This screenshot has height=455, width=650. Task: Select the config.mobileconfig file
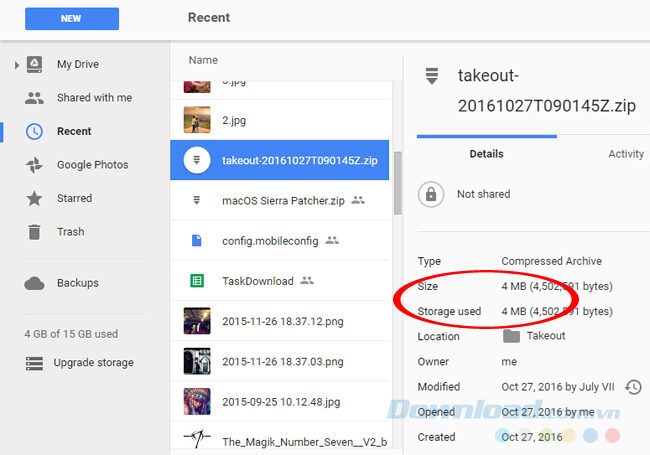pos(272,240)
